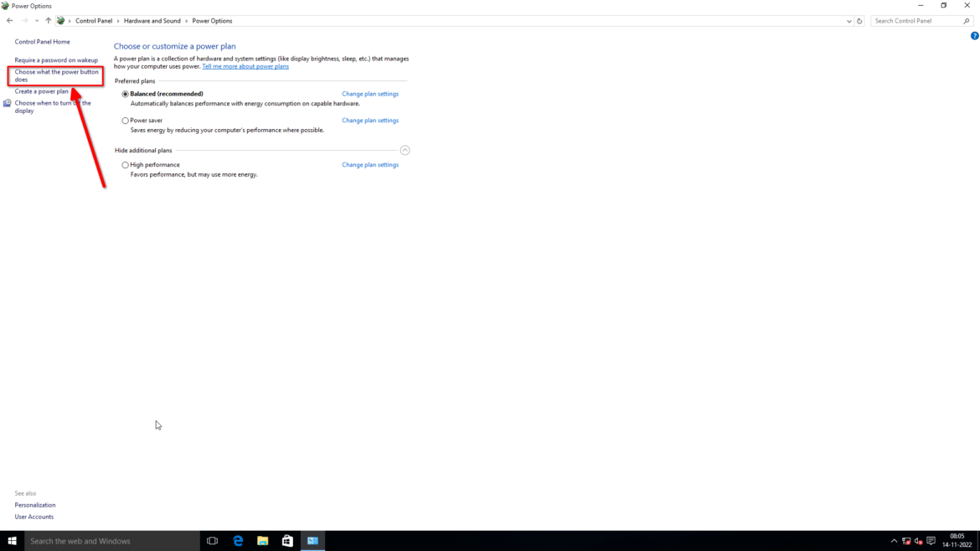Click Control Panel in the breadcrumb path
980x551 pixels.
coord(94,21)
